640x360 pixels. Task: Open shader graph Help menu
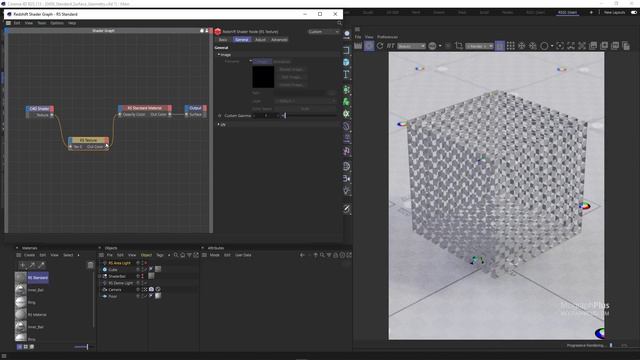coord(72,23)
